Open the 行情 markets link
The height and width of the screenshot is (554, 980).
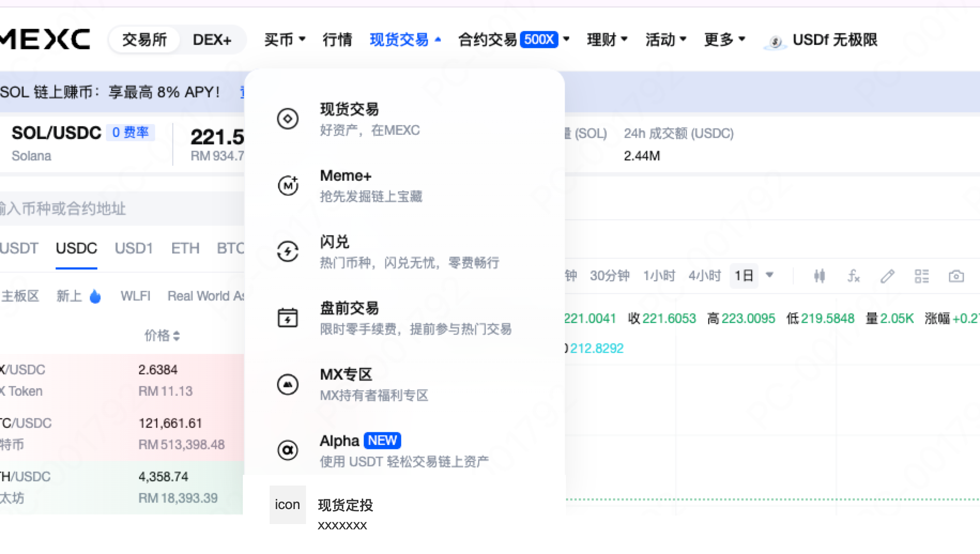click(338, 40)
